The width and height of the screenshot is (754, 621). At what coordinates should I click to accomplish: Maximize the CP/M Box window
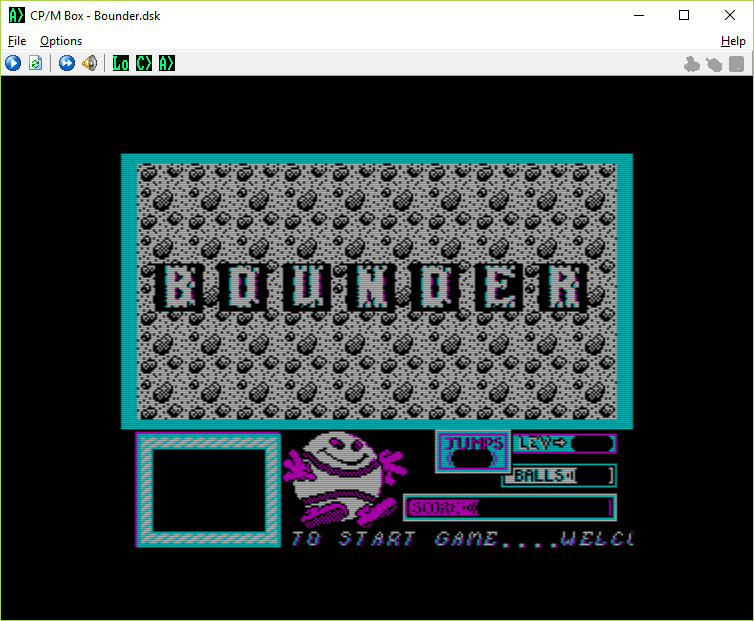(x=684, y=15)
